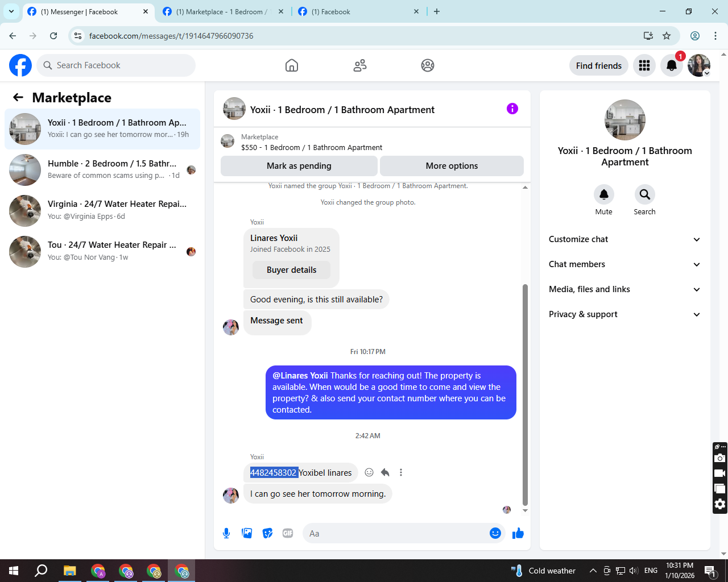728x582 pixels.
Task: Click Buyer details button
Action: 291,270
